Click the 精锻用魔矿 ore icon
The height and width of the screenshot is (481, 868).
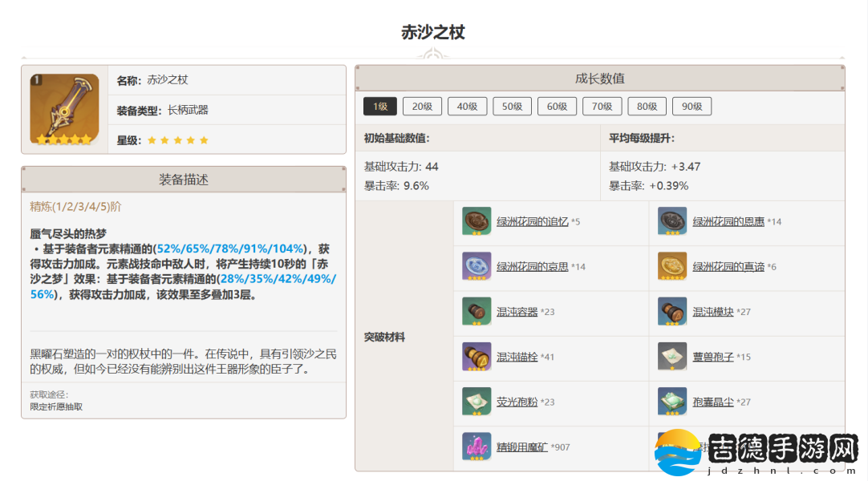pos(477,447)
